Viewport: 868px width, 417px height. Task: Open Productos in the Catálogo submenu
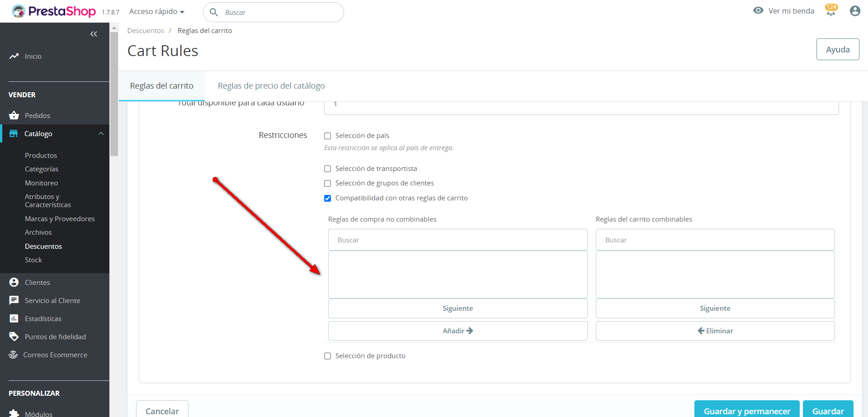(41, 155)
